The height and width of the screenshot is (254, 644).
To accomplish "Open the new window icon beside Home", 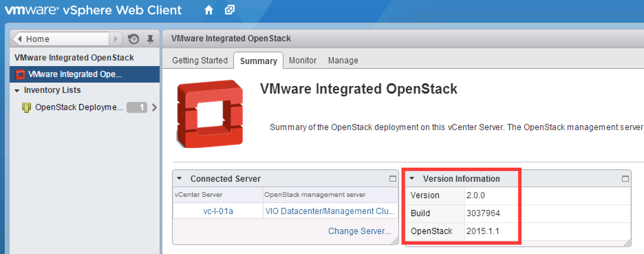I will pyautogui.click(x=229, y=10).
